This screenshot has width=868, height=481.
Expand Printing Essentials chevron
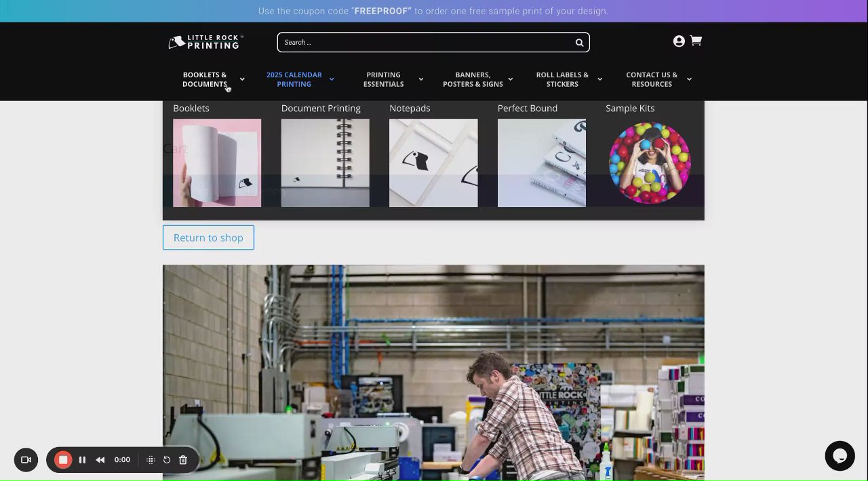click(421, 79)
